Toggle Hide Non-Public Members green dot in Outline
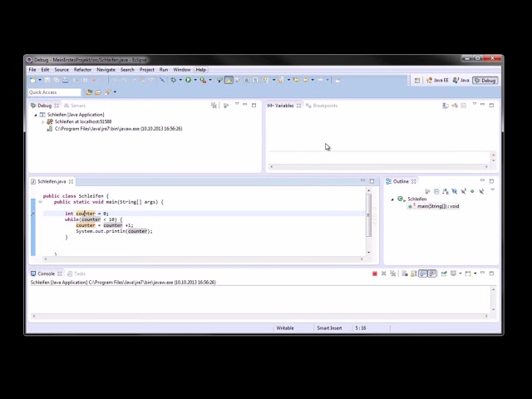532x399 pixels. pyautogui.click(x=472, y=191)
